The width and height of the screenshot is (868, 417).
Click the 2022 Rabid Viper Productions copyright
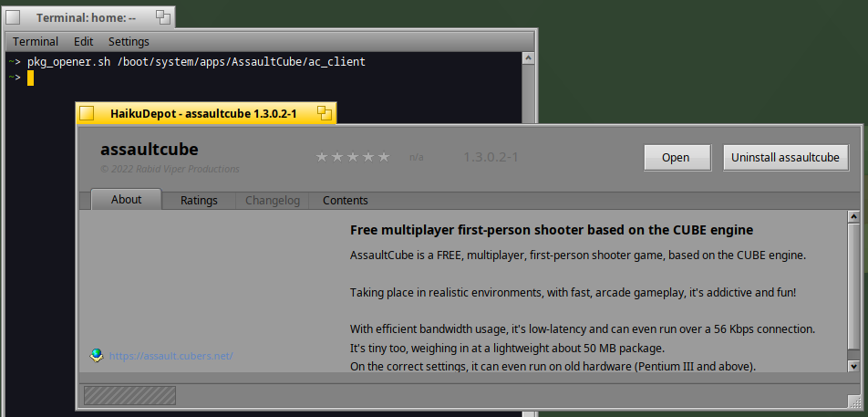tap(170, 169)
